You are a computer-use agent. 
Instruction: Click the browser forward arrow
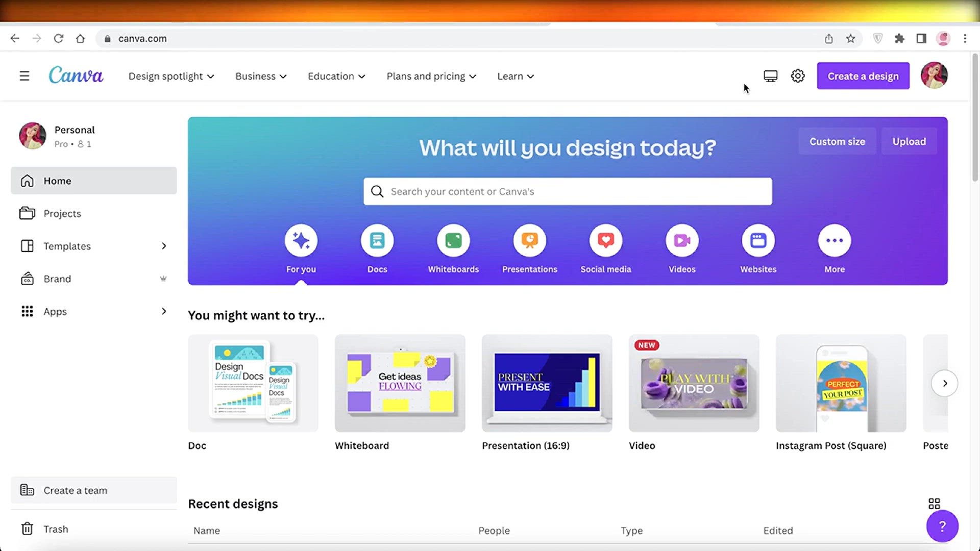pyautogui.click(x=36, y=38)
